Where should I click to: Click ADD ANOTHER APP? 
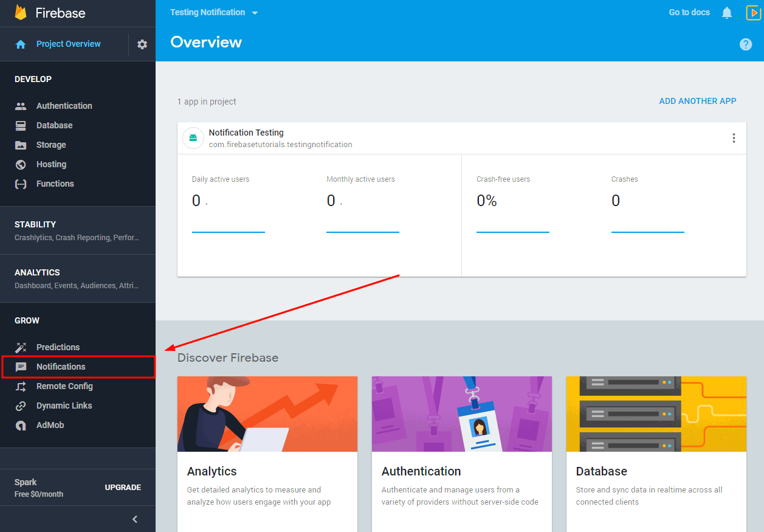click(x=697, y=101)
